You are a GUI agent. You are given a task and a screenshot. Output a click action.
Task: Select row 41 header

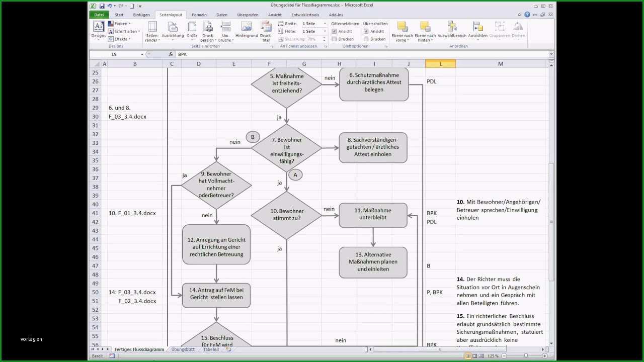click(95, 213)
